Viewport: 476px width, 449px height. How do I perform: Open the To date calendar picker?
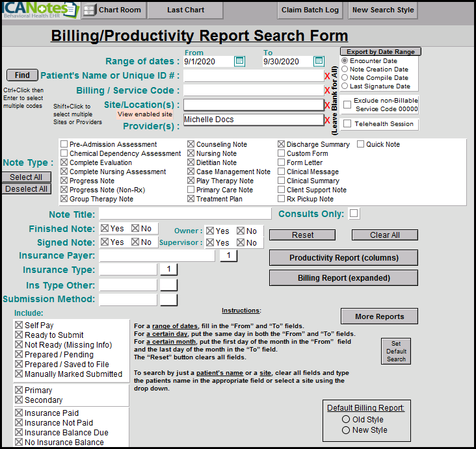click(x=319, y=61)
